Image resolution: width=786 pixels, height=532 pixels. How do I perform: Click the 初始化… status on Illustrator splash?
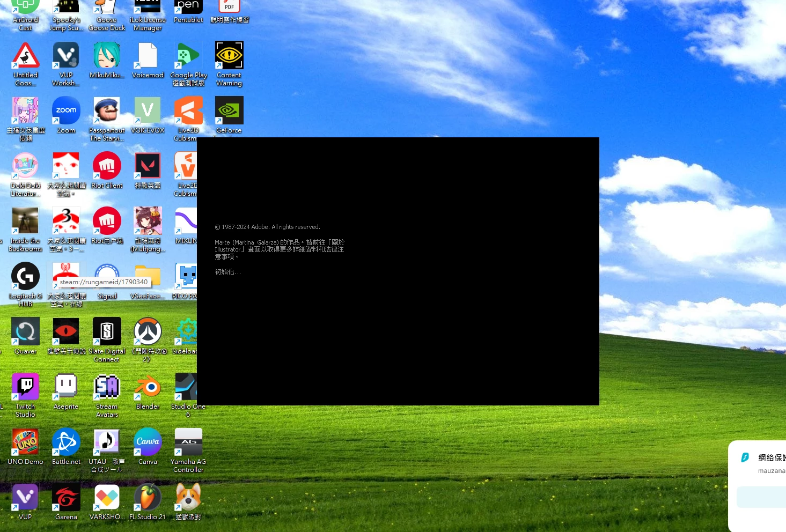pyautogui.click(x=228, y=272)
